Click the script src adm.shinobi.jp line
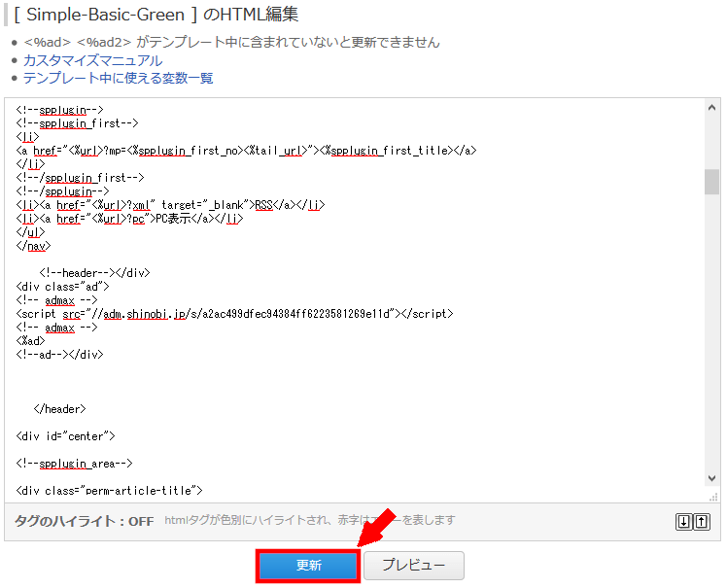 [234, 314]
